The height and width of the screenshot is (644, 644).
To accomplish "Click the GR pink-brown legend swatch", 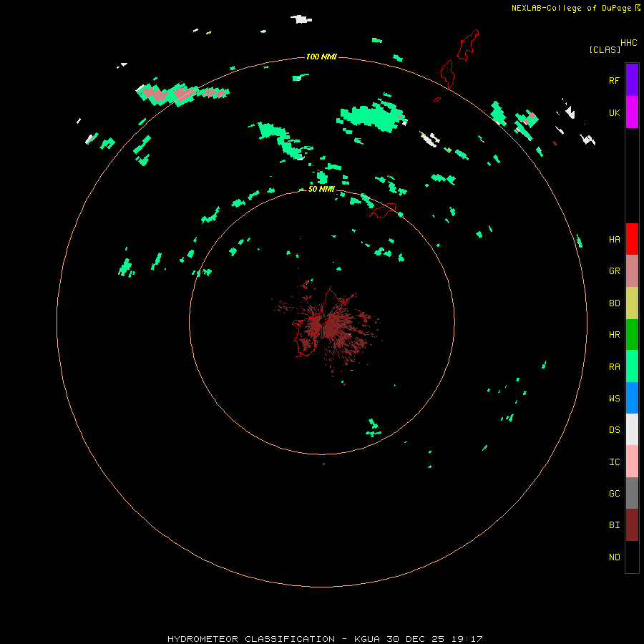I will (x=632, y=271).
